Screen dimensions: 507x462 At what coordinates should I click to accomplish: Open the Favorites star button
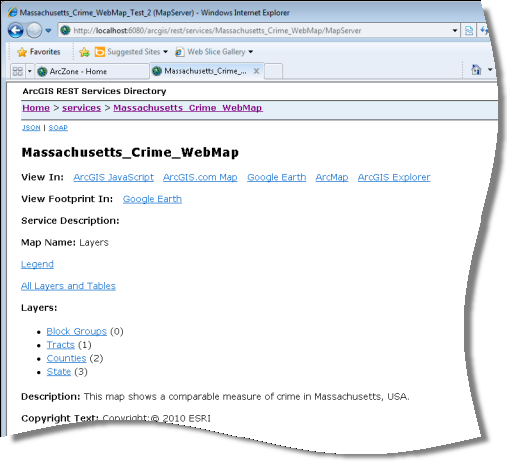[x=39, y=52]
